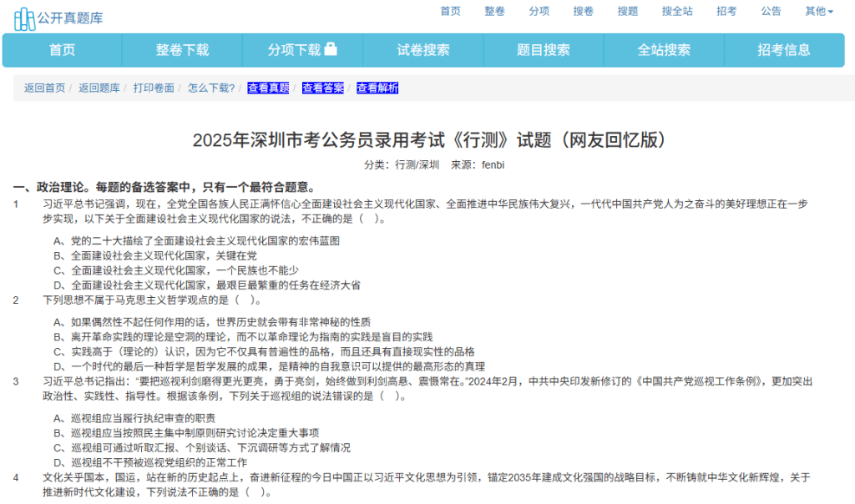Toggle the 查看真题 view button
The width and height of the screenshot is (855, 504).
pyautogui.click(x=268, y=88)
